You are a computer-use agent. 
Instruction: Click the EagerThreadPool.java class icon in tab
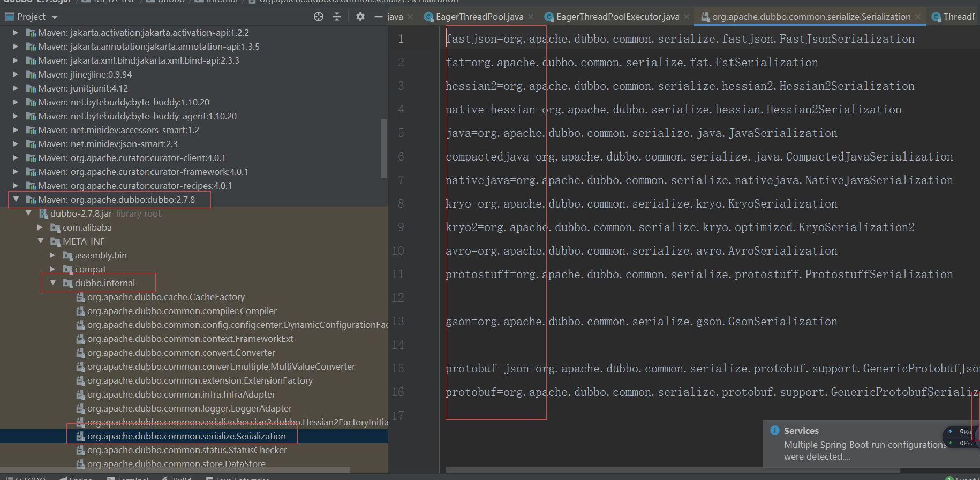pos(428,17)
